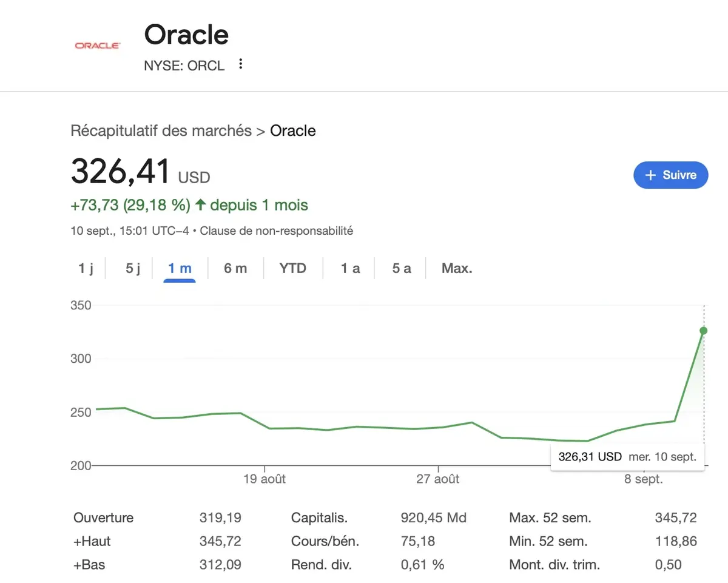Click the Récapitulatif des marchés breadcrumb
This screenshot has height=583, width=728.
pos(160,130)
